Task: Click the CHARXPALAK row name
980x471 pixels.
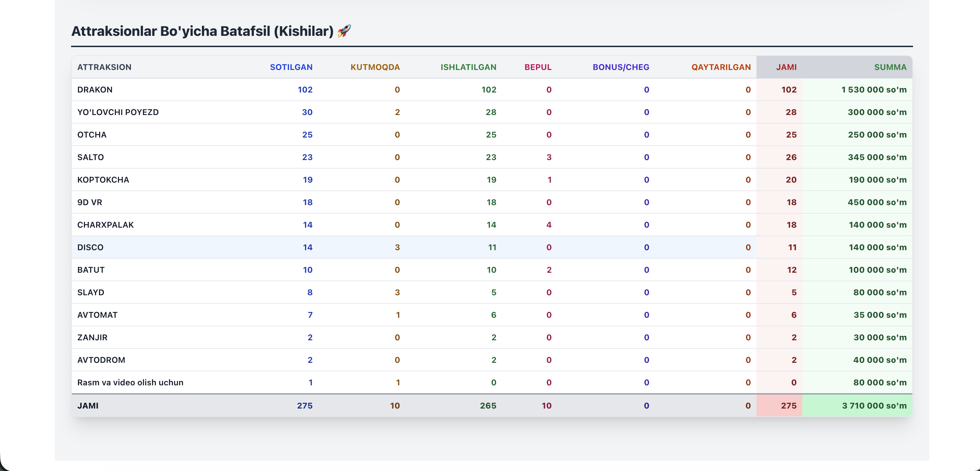Action: [x=105, y=225]
